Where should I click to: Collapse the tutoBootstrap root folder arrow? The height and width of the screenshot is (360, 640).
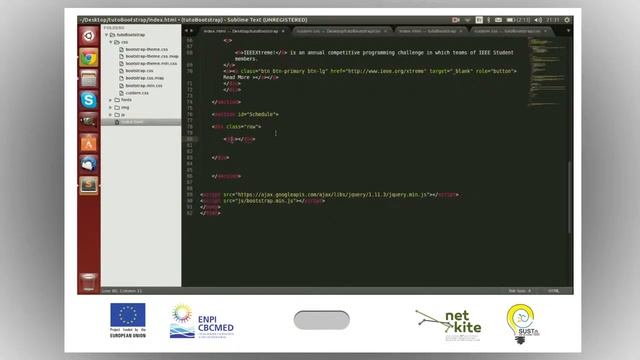click(x=107, y=35)
